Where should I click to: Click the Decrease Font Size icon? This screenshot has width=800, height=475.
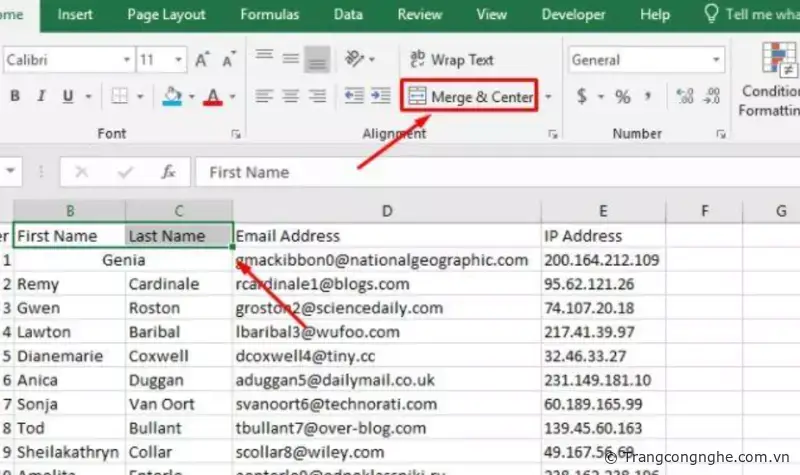click(x=228, y=60)
